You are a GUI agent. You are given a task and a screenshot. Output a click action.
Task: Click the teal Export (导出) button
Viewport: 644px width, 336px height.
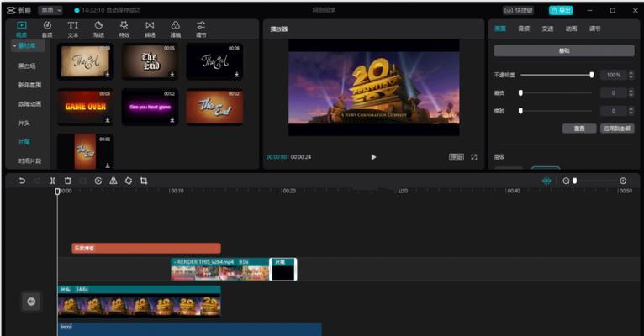click(x=561, y=10)
